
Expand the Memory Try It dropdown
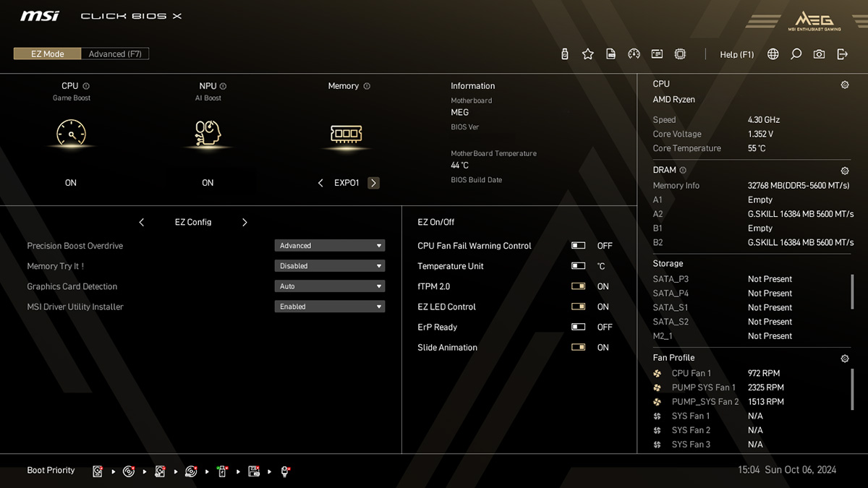(x=330, y=265)
